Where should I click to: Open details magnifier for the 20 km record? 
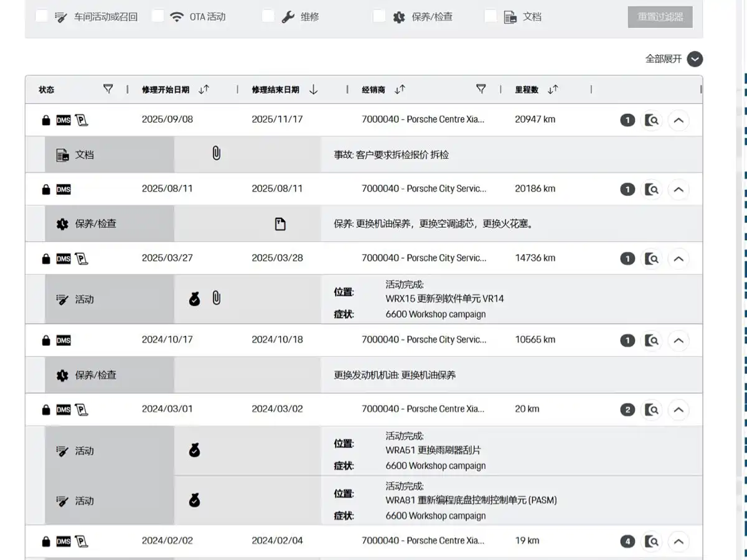coord(652,409)
